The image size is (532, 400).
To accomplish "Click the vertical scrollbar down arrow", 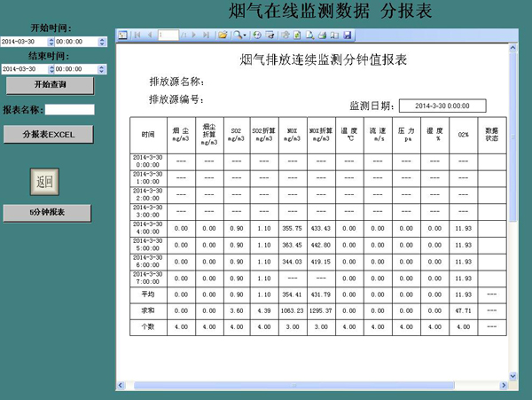I will click(512, 376).
